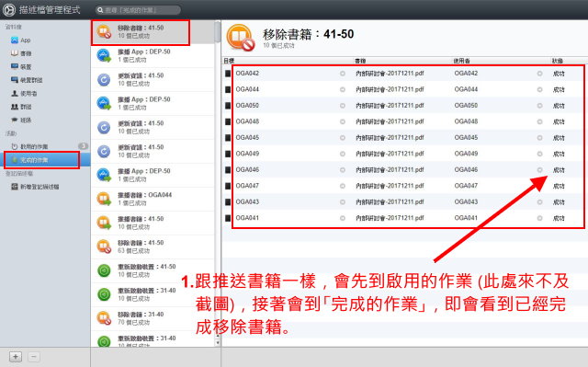
Task: Click device icon beside target OGA045
Action: [x=228, y=138]
